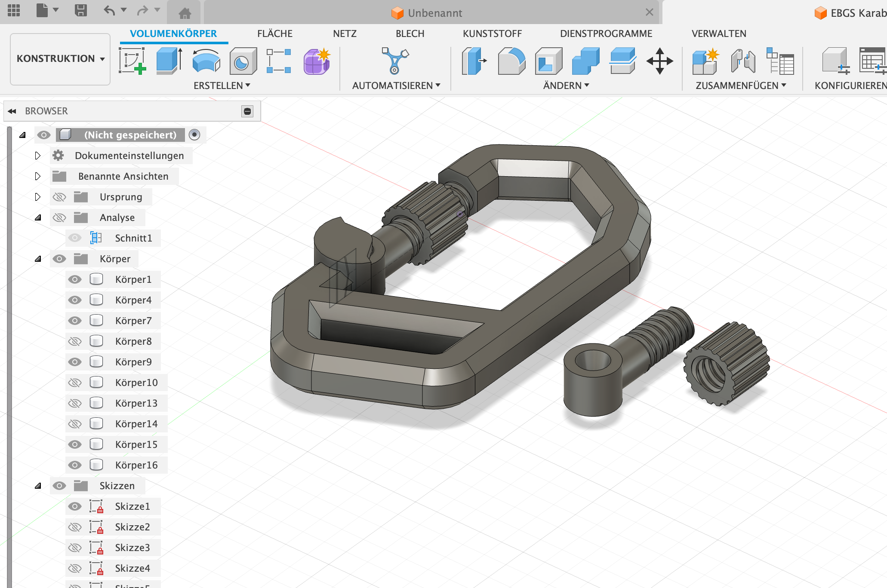Screen dimensions: 887x588
Task: Select the Revolve tool
Action: point(206,61)
